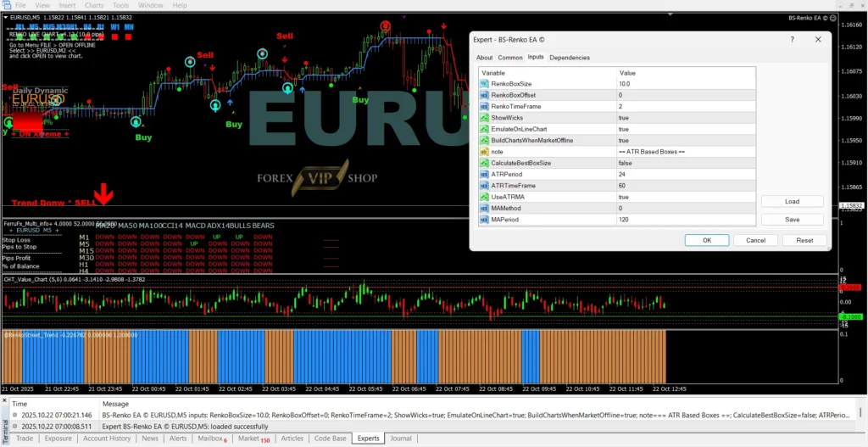
Task: Open the Help menu
Action: tap(180, 6)
